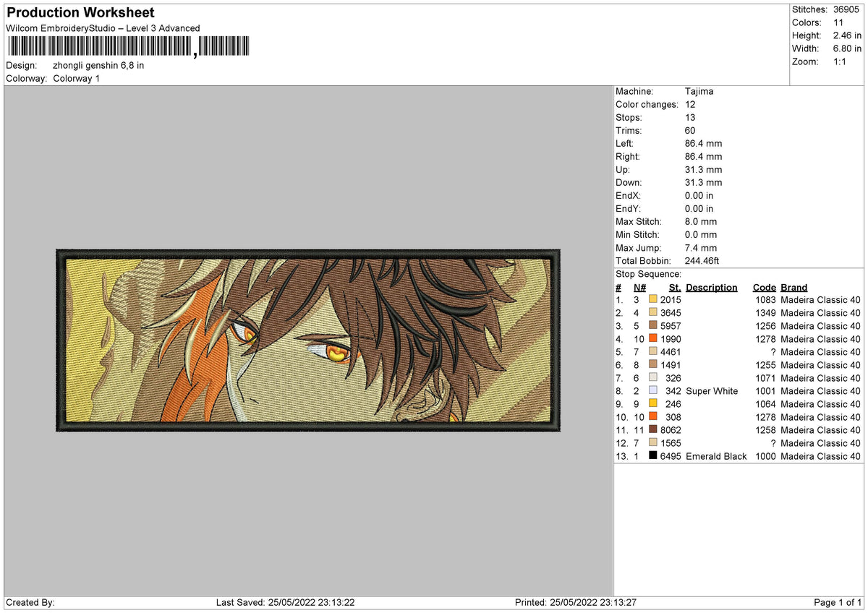Click the Zhongli embroidery design preview
This screenshot has width=868, height=613.
[x=308, y=340]
